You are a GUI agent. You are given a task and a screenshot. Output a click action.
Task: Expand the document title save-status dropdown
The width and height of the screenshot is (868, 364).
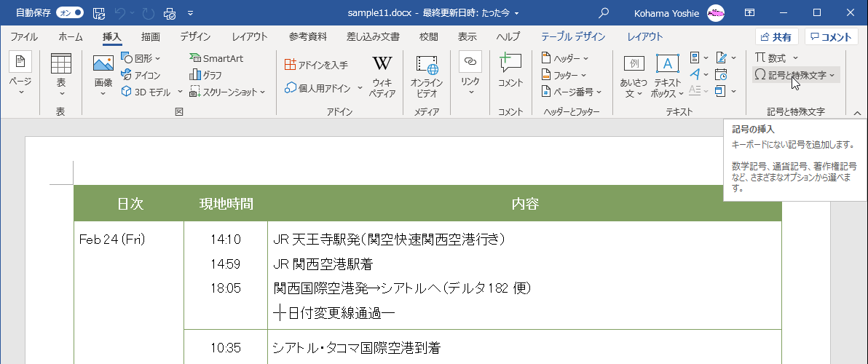516,12
